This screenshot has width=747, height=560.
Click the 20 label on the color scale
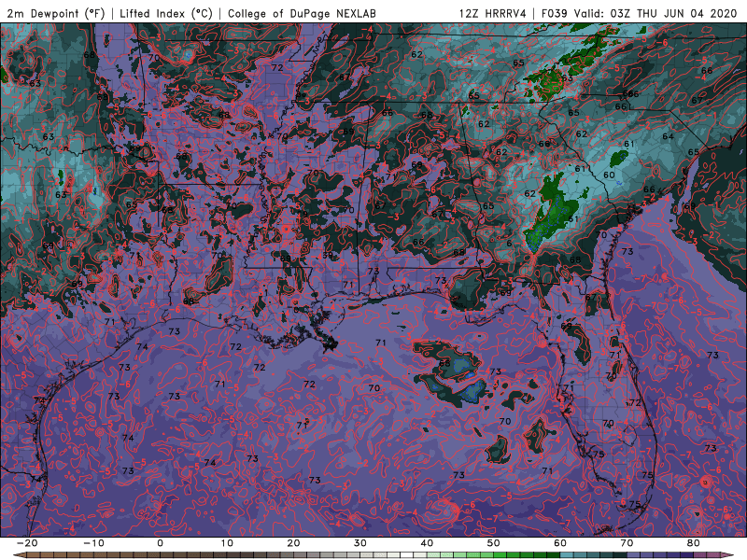click(293, 543)
